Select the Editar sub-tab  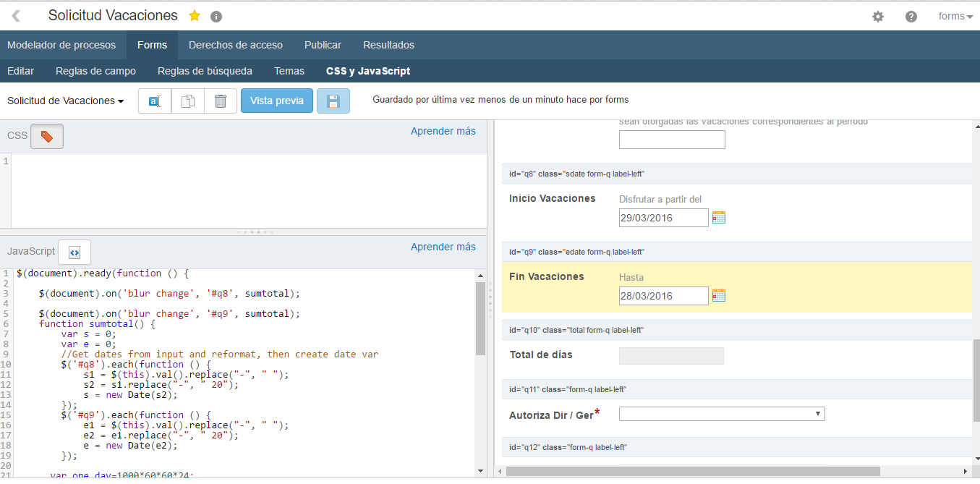coord(20,71)
